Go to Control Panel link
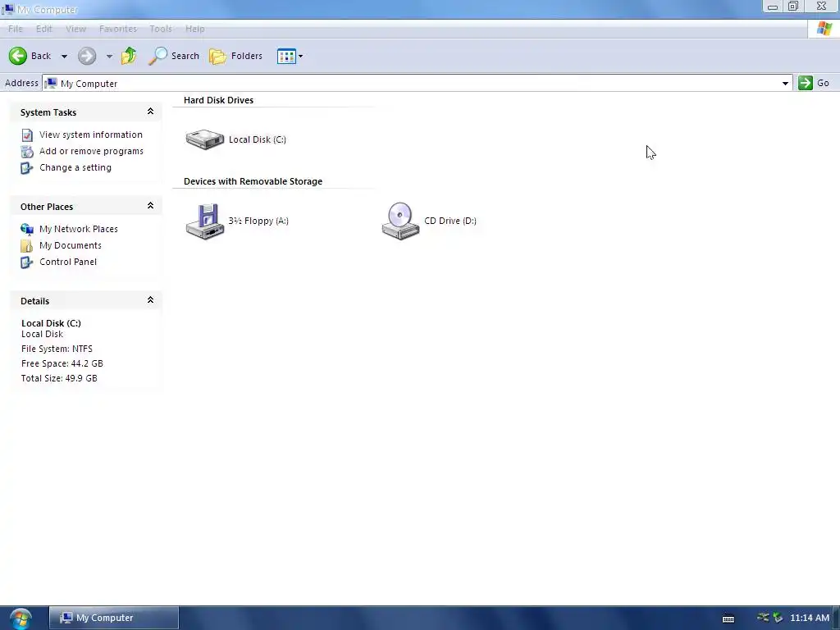Viewport: 840px width, 630px height. (x=68, y=262)
